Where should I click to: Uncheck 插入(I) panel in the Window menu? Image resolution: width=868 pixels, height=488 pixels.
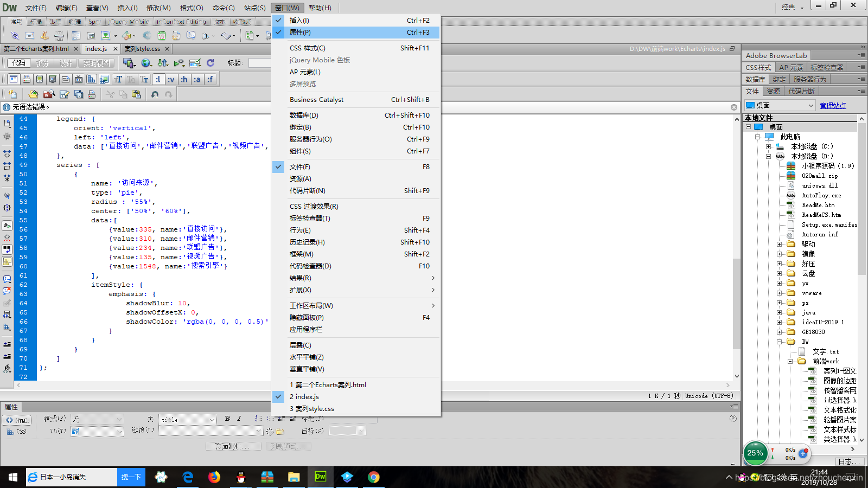[x=355, y=21]
